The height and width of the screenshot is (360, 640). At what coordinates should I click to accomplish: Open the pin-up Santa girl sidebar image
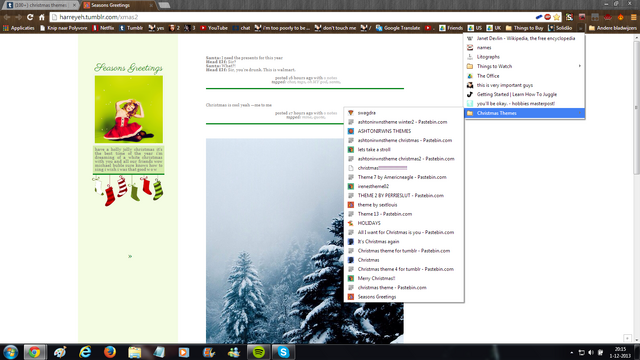point(129,109)
